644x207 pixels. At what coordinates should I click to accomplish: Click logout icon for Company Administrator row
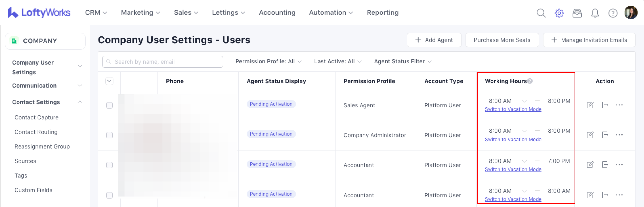click(605, 135)
